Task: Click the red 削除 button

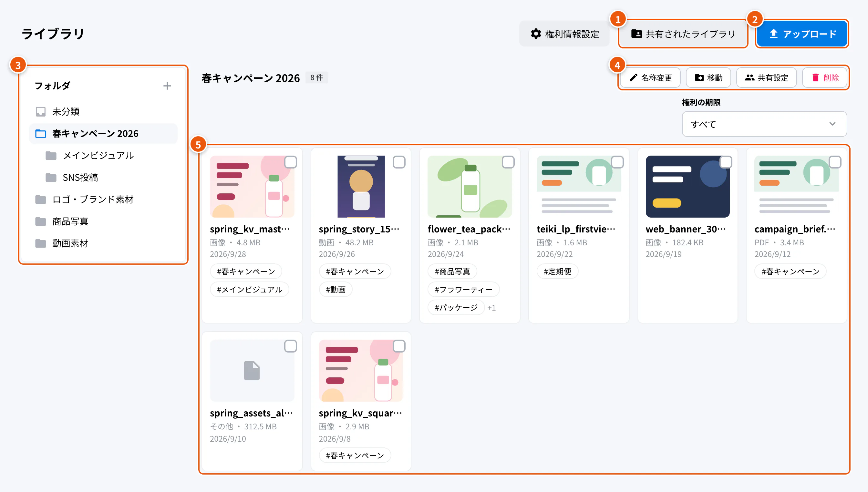Action: (825, 78)
